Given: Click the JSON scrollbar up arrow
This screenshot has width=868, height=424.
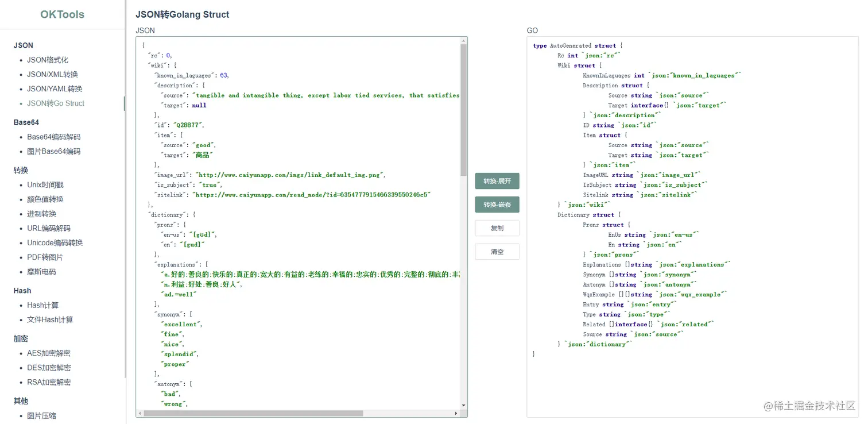Looking at the screenshot, I should (x=463, y=41).
